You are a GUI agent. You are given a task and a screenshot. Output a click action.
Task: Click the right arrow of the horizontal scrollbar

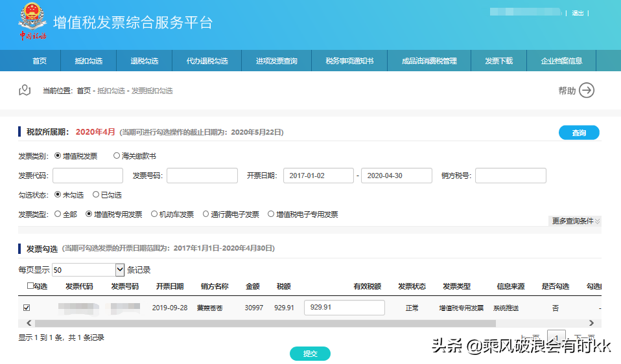591,323
